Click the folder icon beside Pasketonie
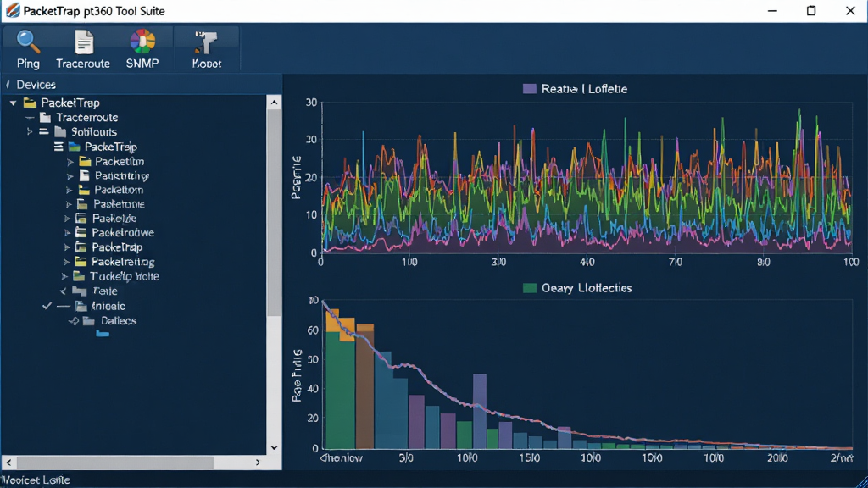 pos(82,204)
